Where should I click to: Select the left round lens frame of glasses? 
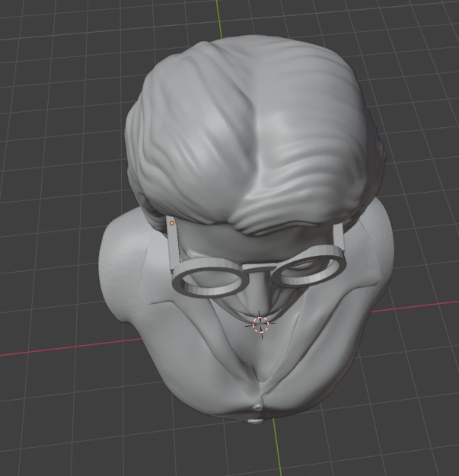(210, 277)
